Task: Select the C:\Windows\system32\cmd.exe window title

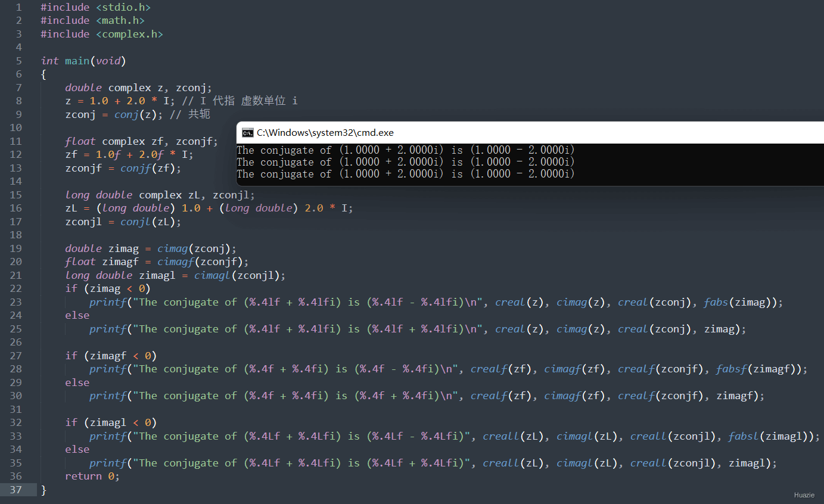Action: pyautogui.click(x=325, y=133)
